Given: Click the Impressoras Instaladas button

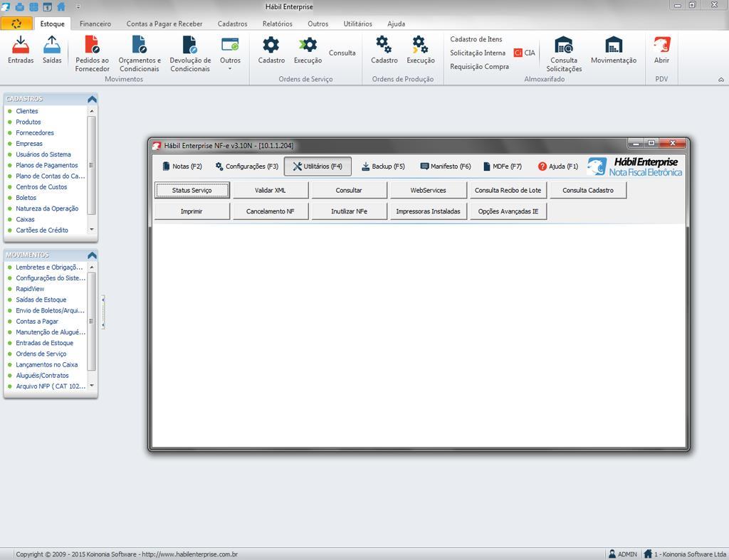Looking at the screenshot, I should tap(428, 211).
